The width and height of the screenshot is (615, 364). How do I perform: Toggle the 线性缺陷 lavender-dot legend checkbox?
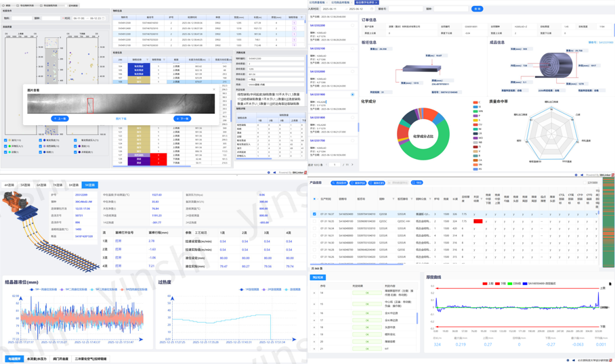[x=41, y=145]
